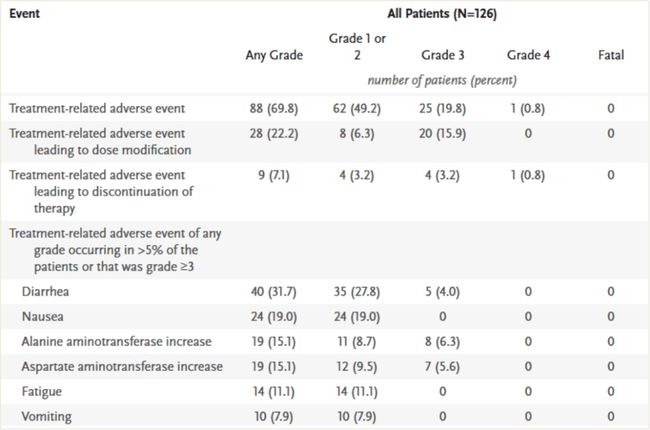Select the "88 (69.8)" cell
The width and height of the screenshot is (650, 430).
(274, 107)
